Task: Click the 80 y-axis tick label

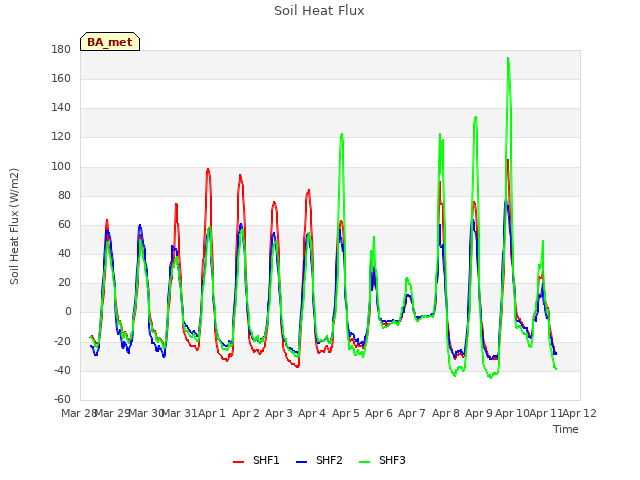Action: (x=64, y=195)
